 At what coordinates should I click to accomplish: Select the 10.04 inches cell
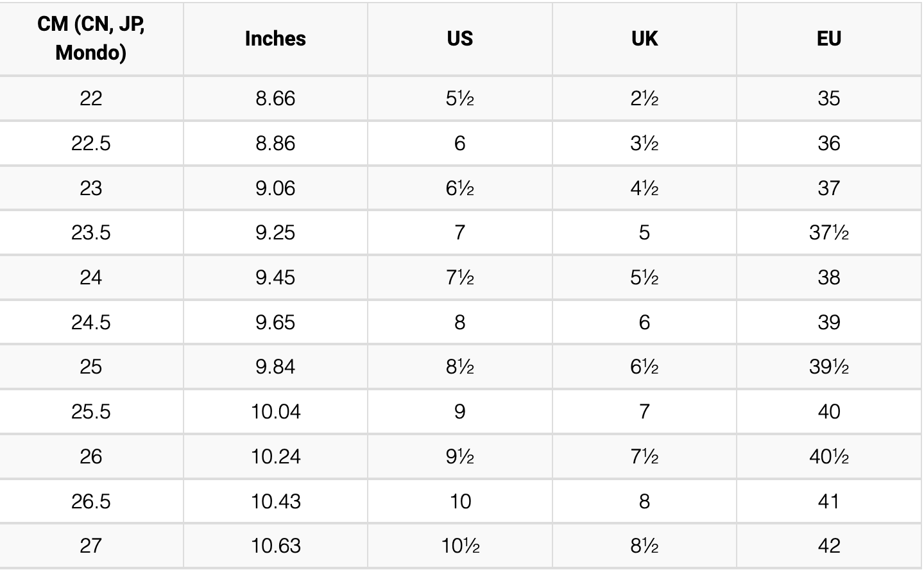pyautogui.click(x=275, y=411)
